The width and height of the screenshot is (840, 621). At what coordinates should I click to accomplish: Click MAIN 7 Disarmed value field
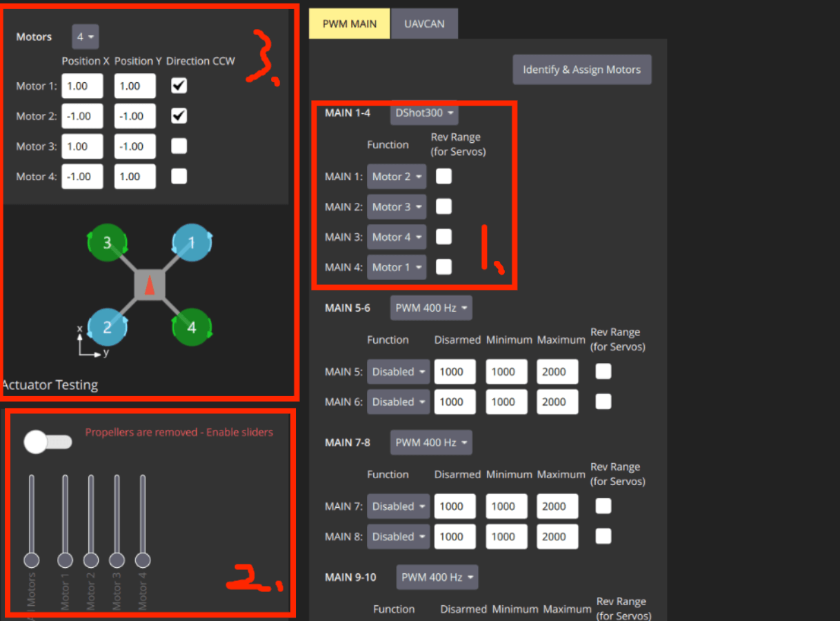tap(454, 506)
